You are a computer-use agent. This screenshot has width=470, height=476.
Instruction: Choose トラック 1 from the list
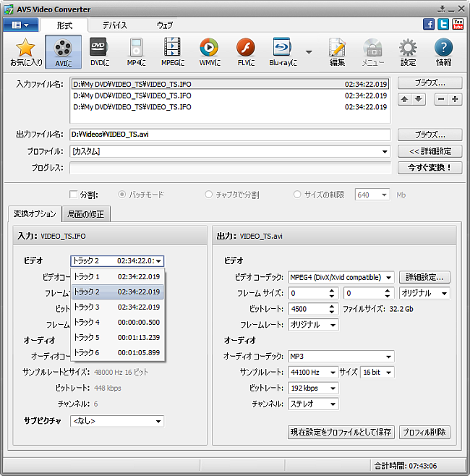tap(117, 276)
